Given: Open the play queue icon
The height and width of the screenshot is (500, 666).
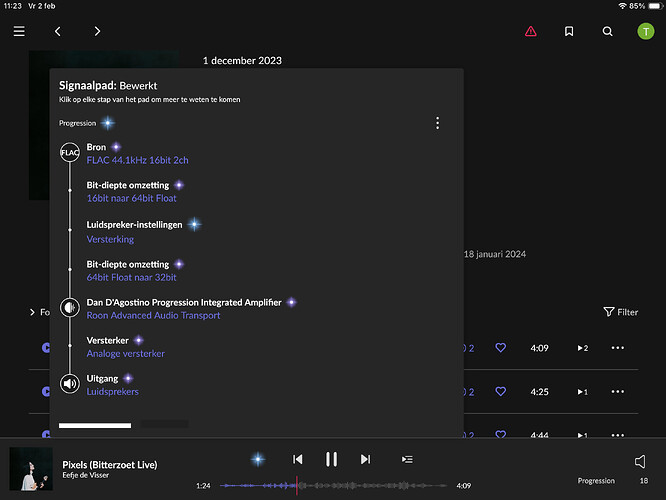Looking at the screenshot, I should (407, 459).
